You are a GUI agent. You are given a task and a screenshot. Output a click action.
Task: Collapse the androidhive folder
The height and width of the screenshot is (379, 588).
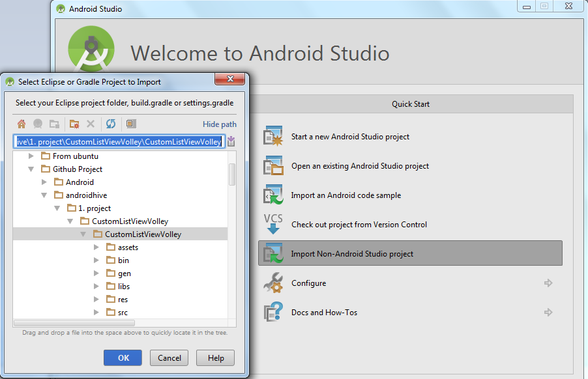(44, 195)
